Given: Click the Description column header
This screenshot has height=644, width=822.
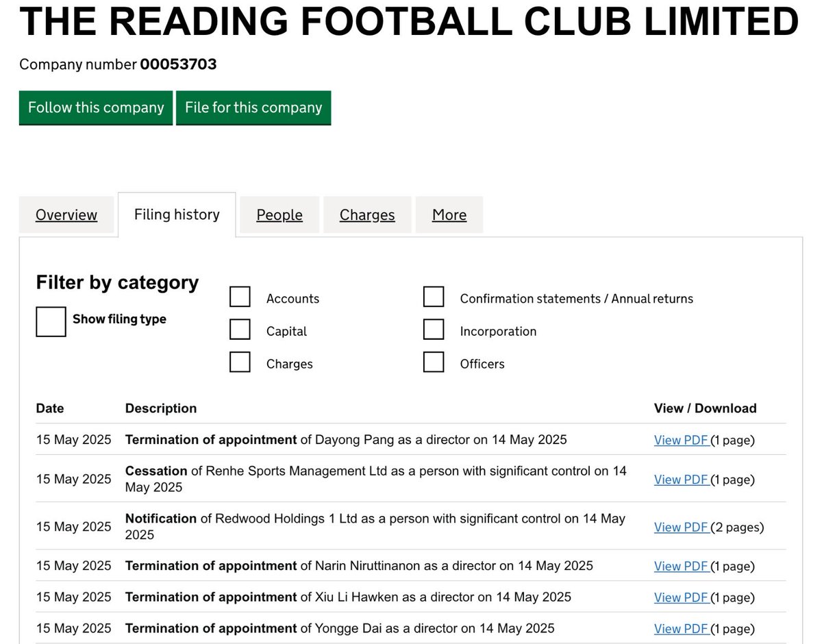Looking at the screenshot, I should (x=161, y=408).
